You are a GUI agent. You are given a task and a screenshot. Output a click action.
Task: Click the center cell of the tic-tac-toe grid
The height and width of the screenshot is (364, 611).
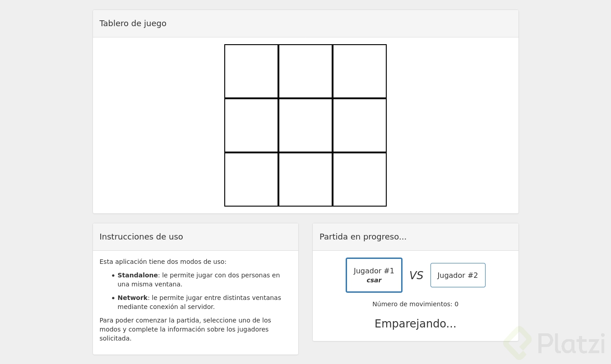[305, 125]
